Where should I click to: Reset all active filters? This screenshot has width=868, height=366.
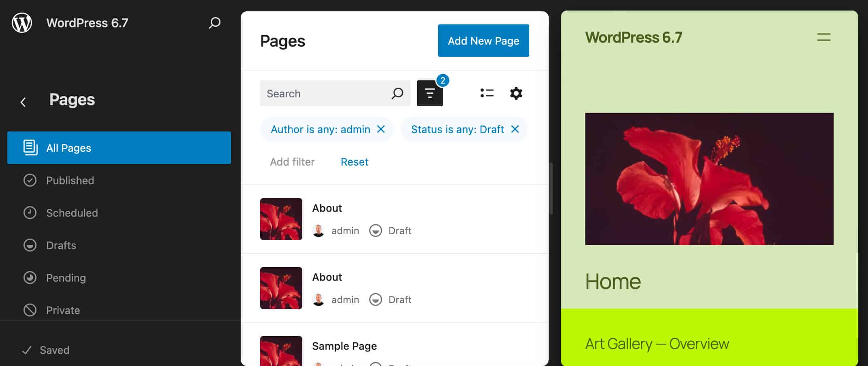point(355,161)
